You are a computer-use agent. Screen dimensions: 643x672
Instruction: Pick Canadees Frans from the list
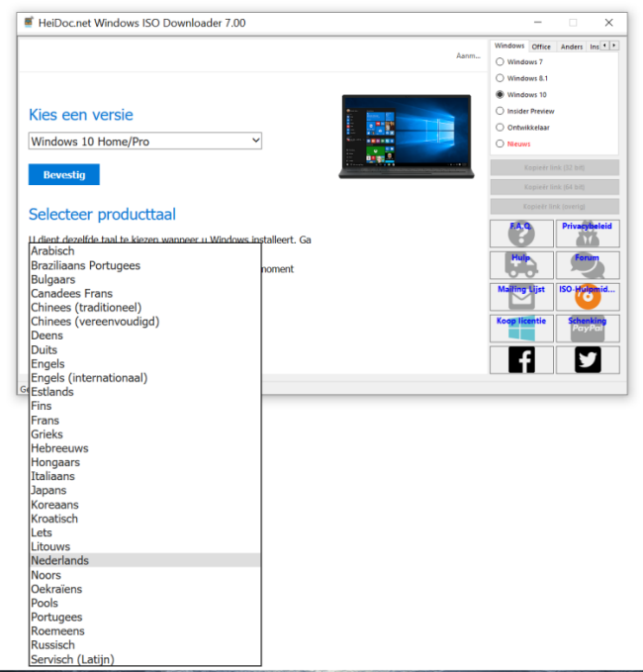pyautogui.click(x=145, y=294)
